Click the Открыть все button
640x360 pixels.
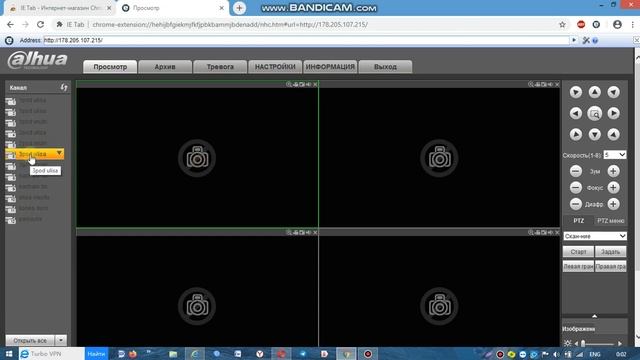(x=30, y=340)
